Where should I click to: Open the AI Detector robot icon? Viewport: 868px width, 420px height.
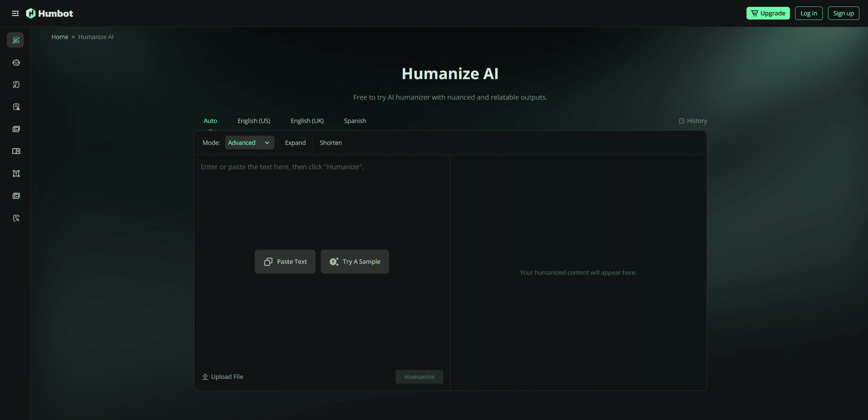click(x=16, y=62)
